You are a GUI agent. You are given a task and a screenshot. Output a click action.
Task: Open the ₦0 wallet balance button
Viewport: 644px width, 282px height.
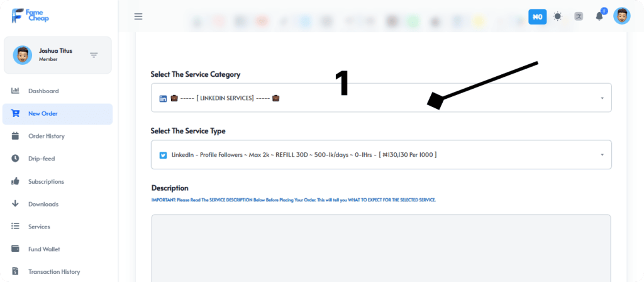[537, 17]
